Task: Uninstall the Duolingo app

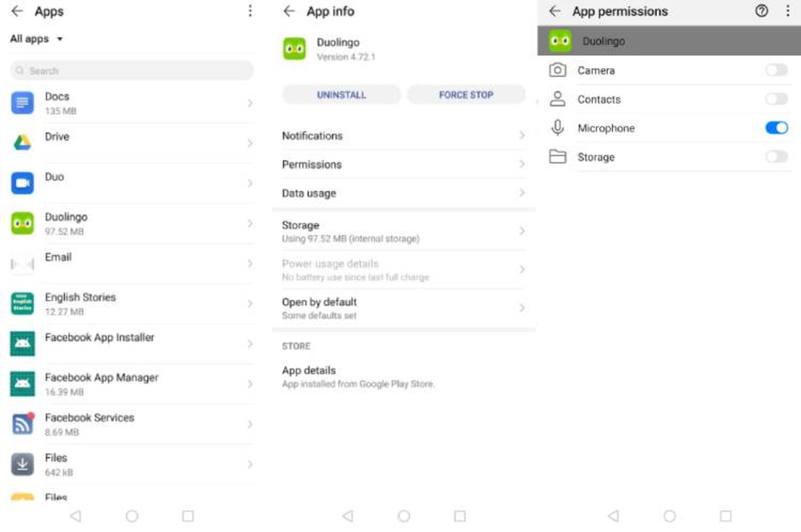Action: [x=341, y=95]
